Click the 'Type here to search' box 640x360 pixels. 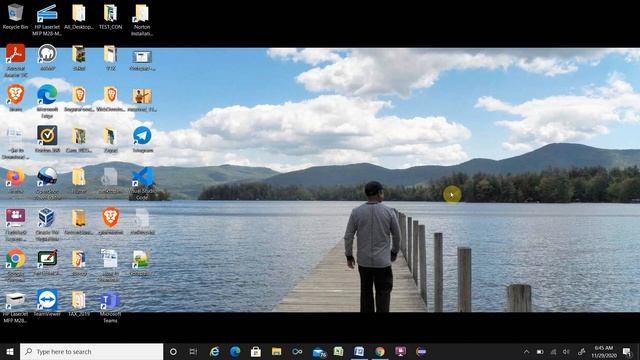[x=91, y=352]
